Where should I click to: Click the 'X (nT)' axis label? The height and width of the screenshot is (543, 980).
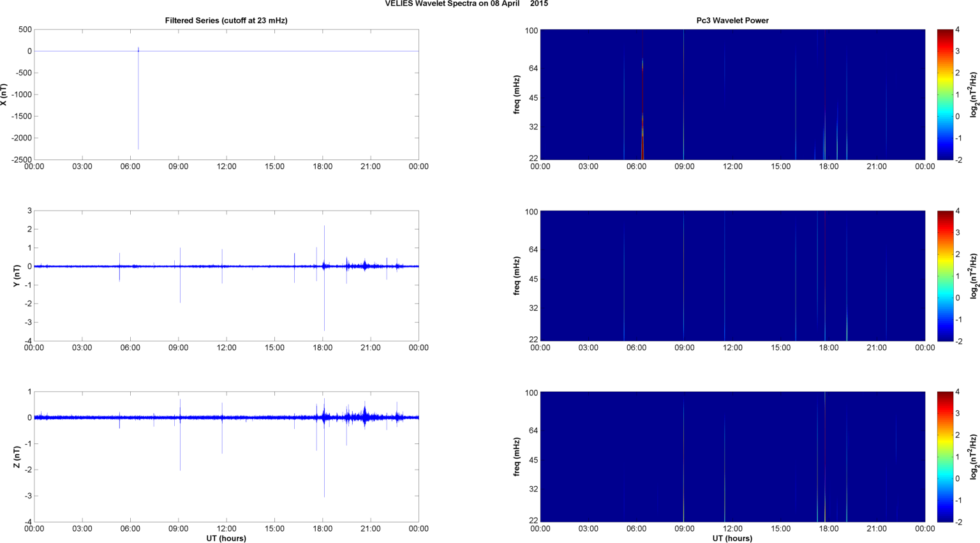(4, 94)
